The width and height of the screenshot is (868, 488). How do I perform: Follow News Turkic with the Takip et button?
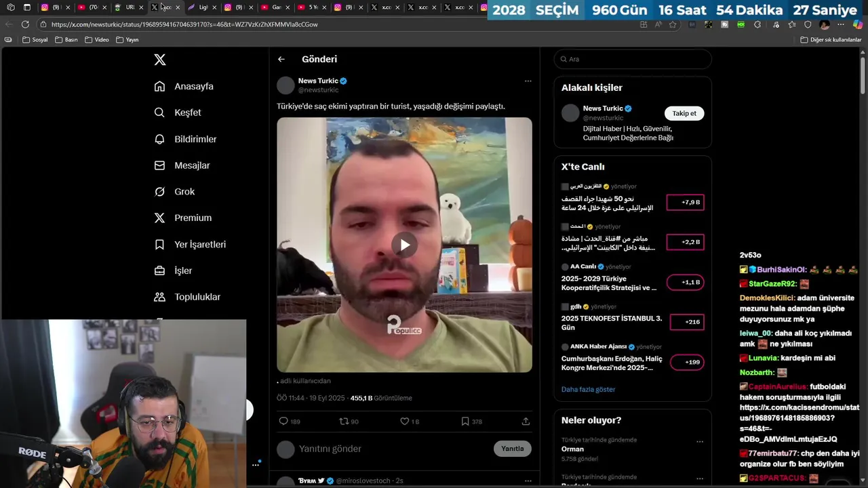click(684, 113)
